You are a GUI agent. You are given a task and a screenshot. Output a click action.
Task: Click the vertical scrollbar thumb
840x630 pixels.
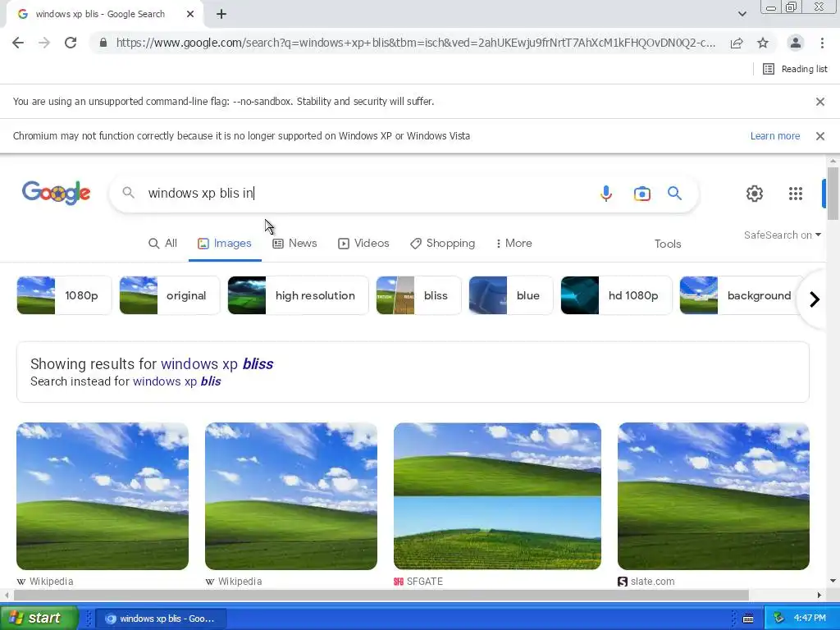point(833,194)
